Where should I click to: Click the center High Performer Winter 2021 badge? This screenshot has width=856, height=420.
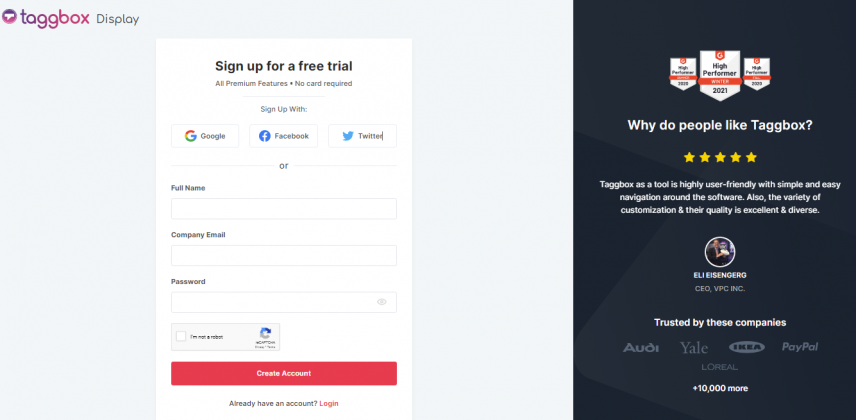(720, 75)
